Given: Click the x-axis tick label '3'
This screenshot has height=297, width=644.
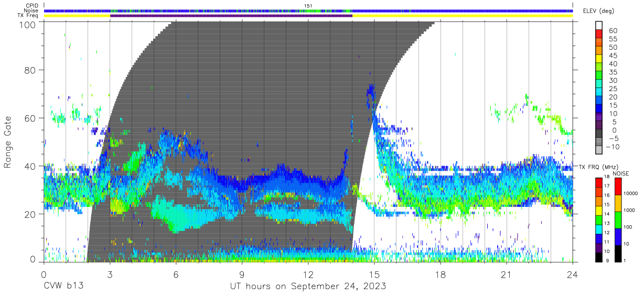Looking at the screenshot, I should (110, 274).
